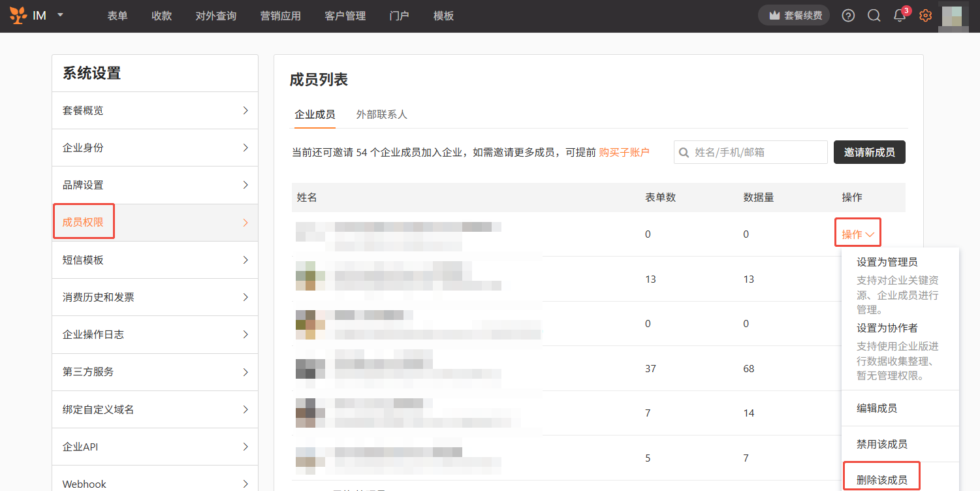980x491 pixels.
Task: Click the 套餐续费 crown button
Action: [794, 16]
